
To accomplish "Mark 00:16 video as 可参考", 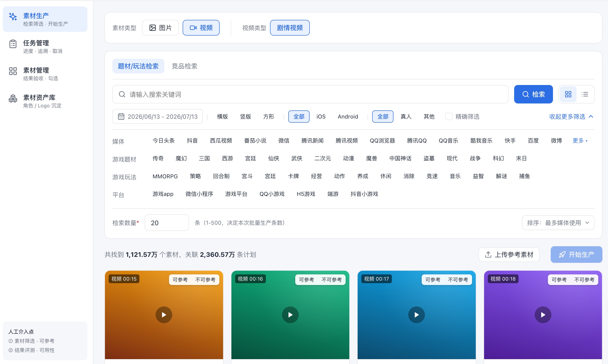I will tap(307, 280).
